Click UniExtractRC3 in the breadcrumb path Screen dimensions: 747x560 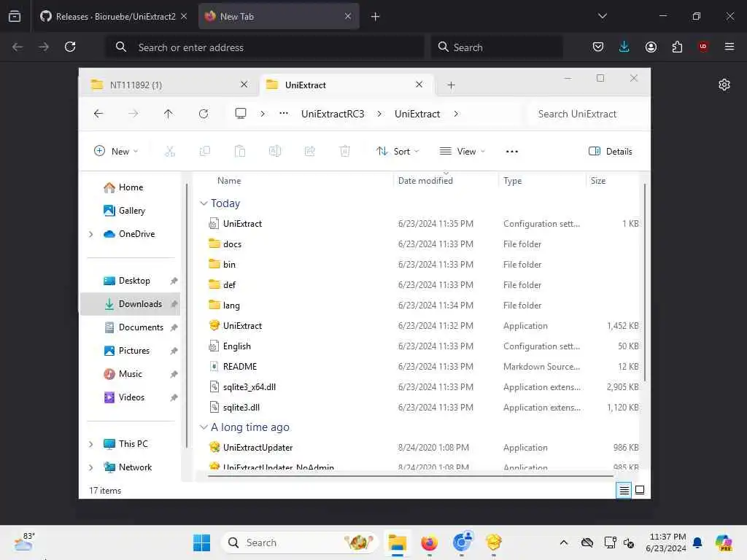tap(333, 114)
